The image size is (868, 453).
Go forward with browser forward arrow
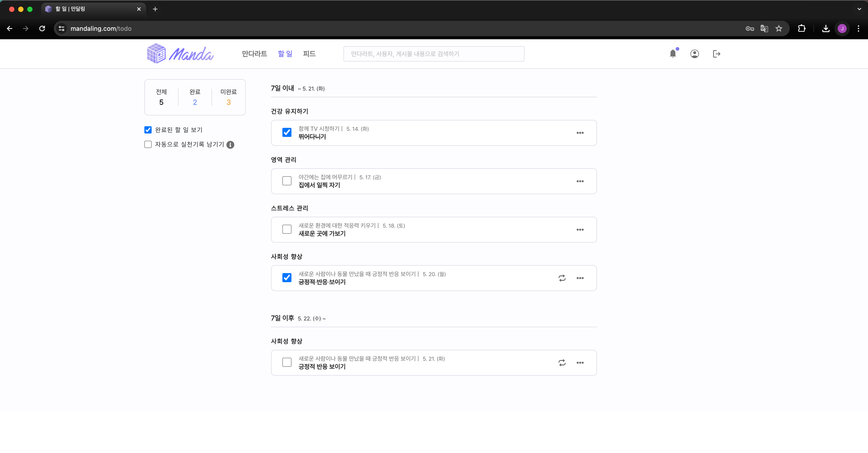point(26,29)
